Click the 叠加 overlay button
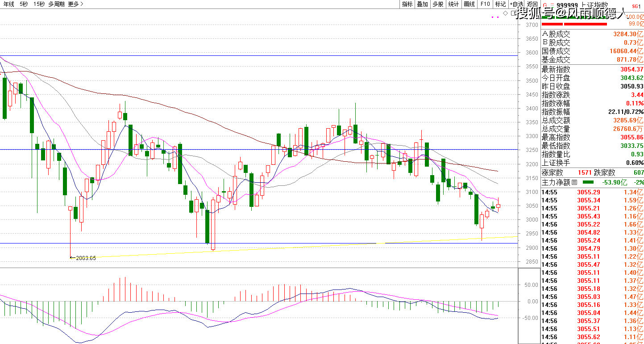This screenshot has width=644, height=344. tap(422, 4)
